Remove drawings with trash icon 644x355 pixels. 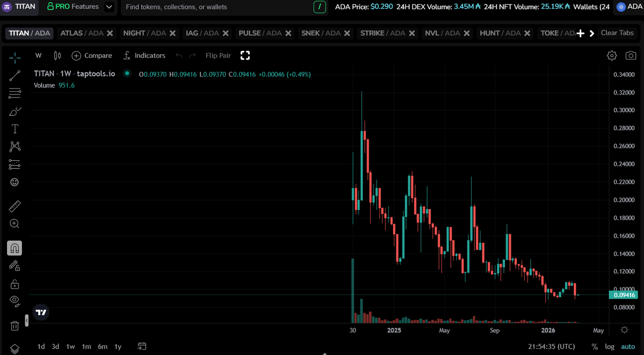click(x=15, y=326)
